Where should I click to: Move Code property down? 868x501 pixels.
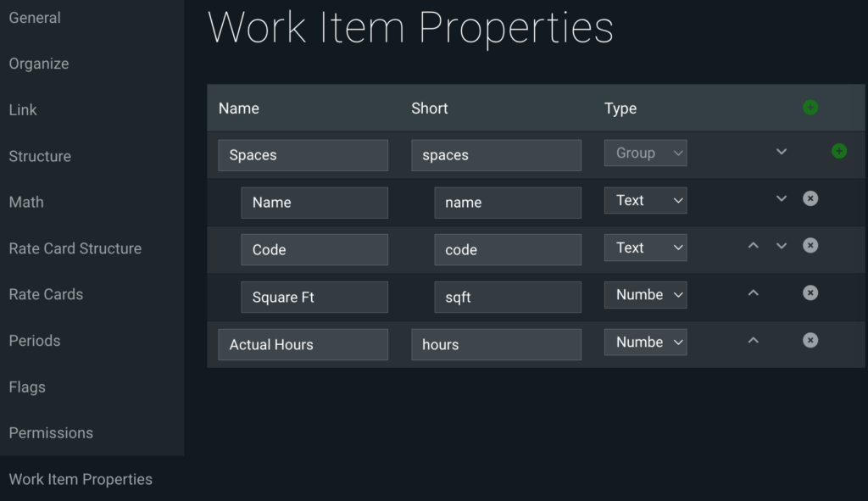782,246
